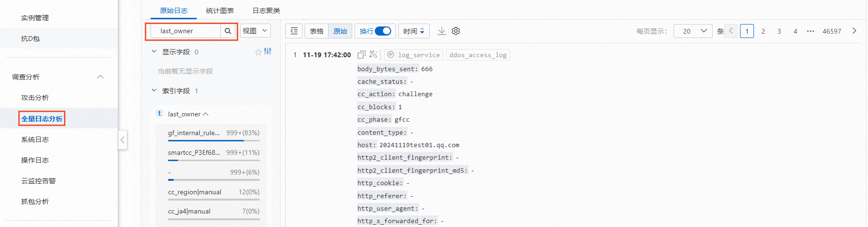
Task: Open the 视图 dropdown
Action: pos(255,31)
